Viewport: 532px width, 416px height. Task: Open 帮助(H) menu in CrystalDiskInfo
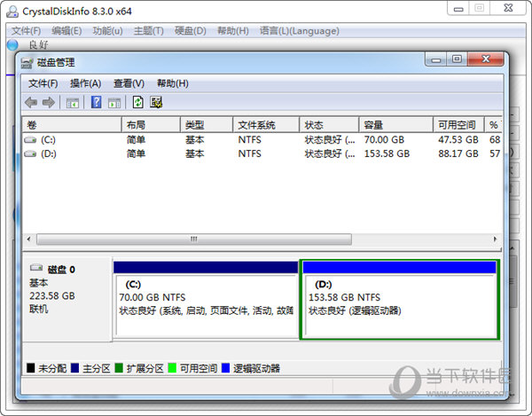pos(232,31)
